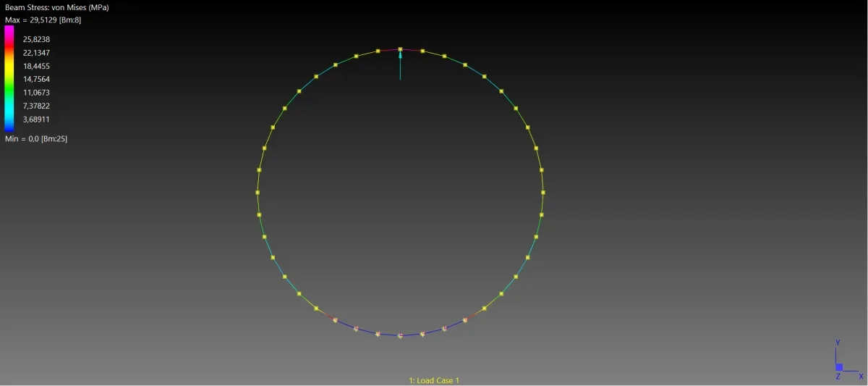Click the 1: Load Case 1 label
The width and height of the screenshot is (868, 386).
[434, 380]
